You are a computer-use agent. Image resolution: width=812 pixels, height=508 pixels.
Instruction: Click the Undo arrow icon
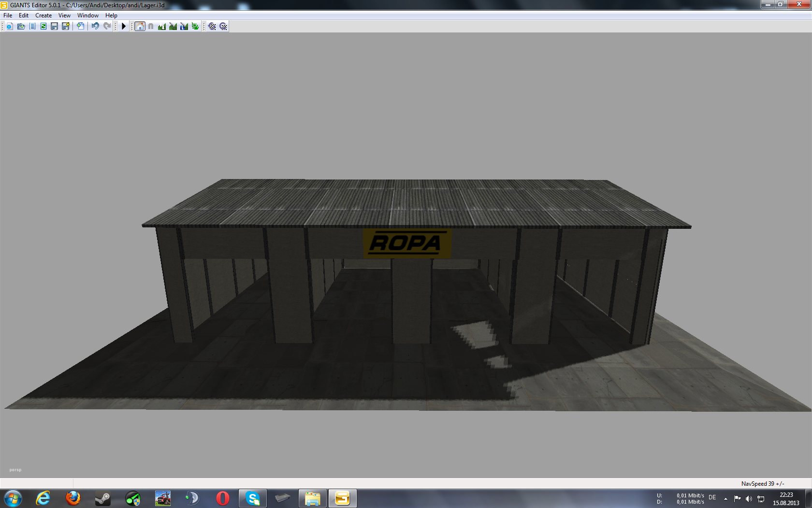coord(95,26)
